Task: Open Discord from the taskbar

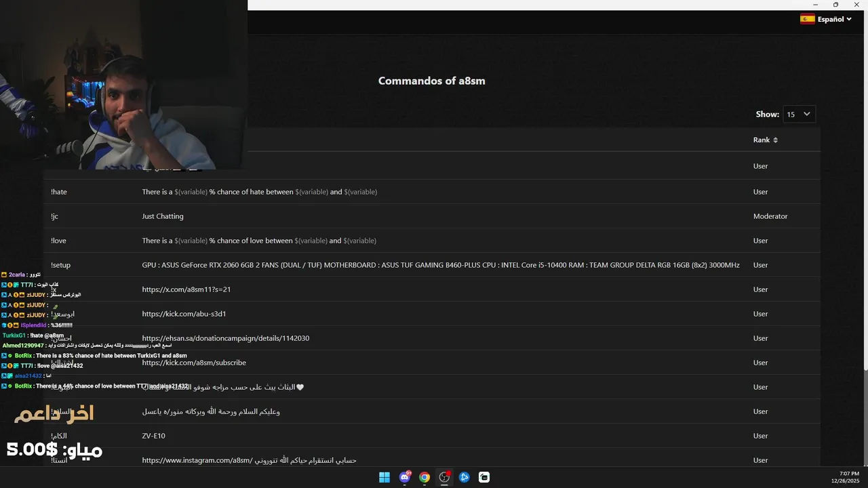Action: click(x=405, y=477)
